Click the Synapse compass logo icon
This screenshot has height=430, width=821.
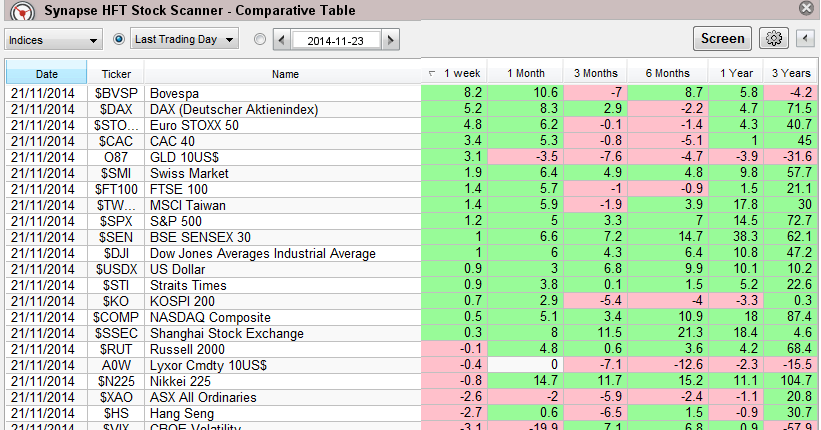click(13, 10)
